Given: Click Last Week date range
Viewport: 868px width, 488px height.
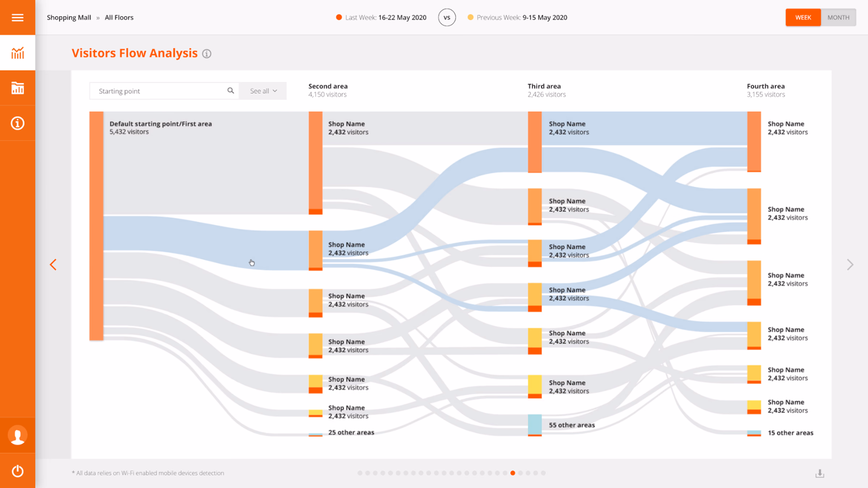Looking at the screenshot, I should (x=381, y=17).
